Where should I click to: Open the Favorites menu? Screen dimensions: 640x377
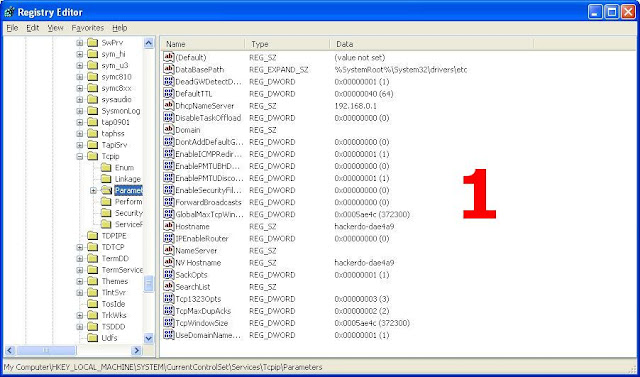click(x=88, y=28)
